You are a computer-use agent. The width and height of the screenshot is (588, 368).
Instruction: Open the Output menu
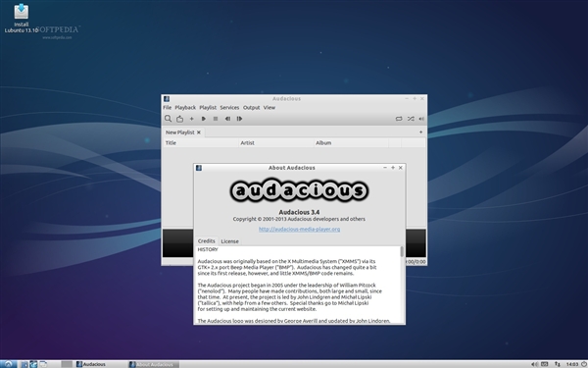tap(251, 107)
